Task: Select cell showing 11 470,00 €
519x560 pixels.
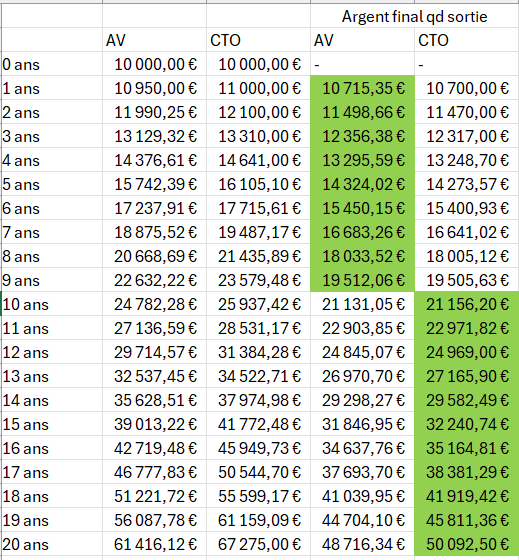Action: [x=466, y=112]
